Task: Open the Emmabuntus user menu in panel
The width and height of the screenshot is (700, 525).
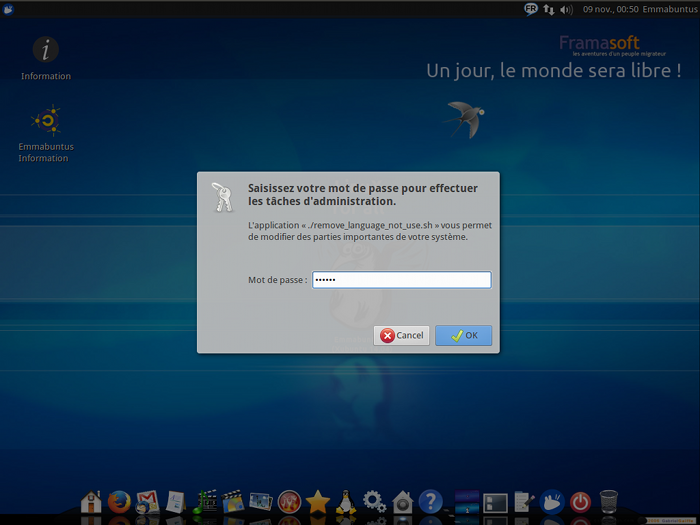Action: (669, 9)
